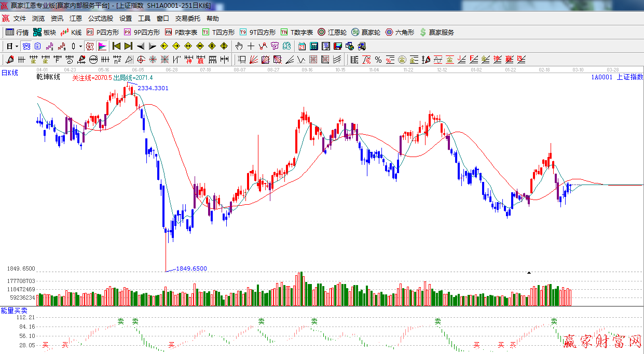Jump to first bar with skip-back arrow

coord(116,46)
